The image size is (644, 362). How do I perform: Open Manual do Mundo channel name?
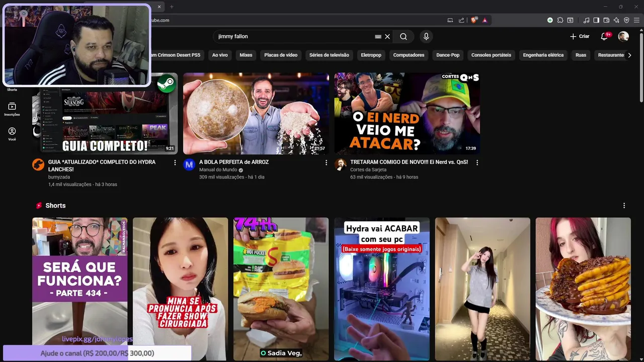tap(218, 170)
